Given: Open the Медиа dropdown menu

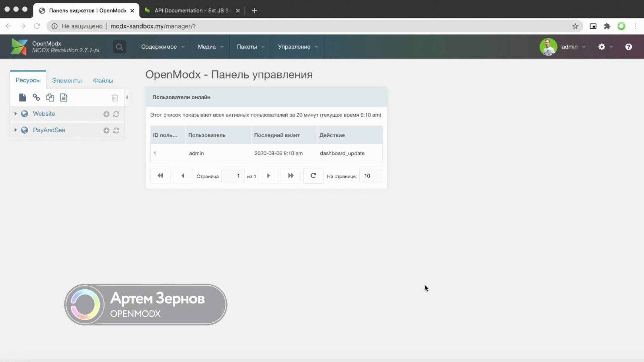Looking at the screenshot, I should (210, 47).
